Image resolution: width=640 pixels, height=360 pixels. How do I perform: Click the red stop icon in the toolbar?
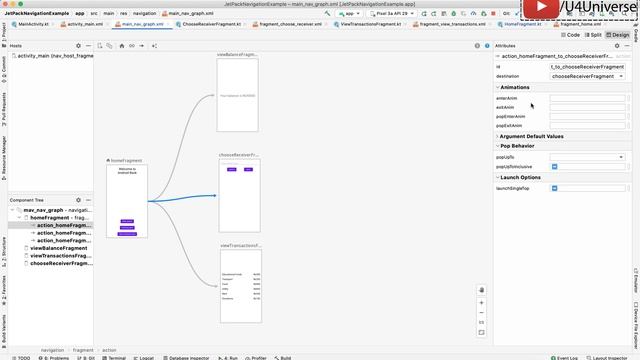tap(493, 13)
